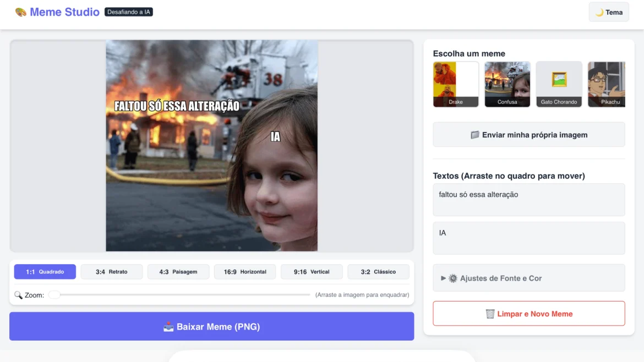Click the Desafiando a IA badge
Viewport: 644px width, 362px height.
129,12
